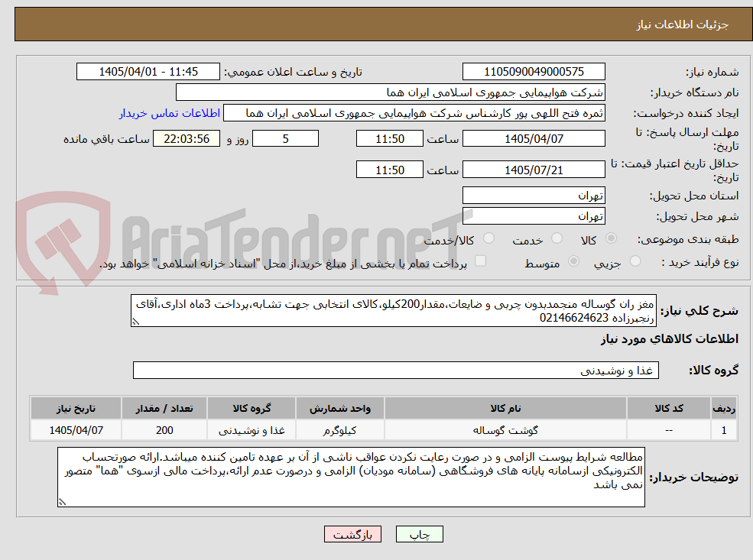Click the واحد شمارش column header

point(340,409)
